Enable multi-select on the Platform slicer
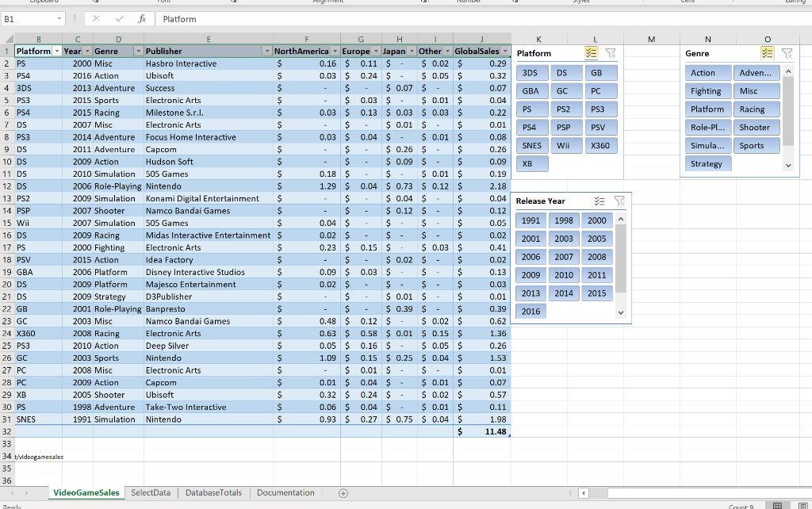 591,52
